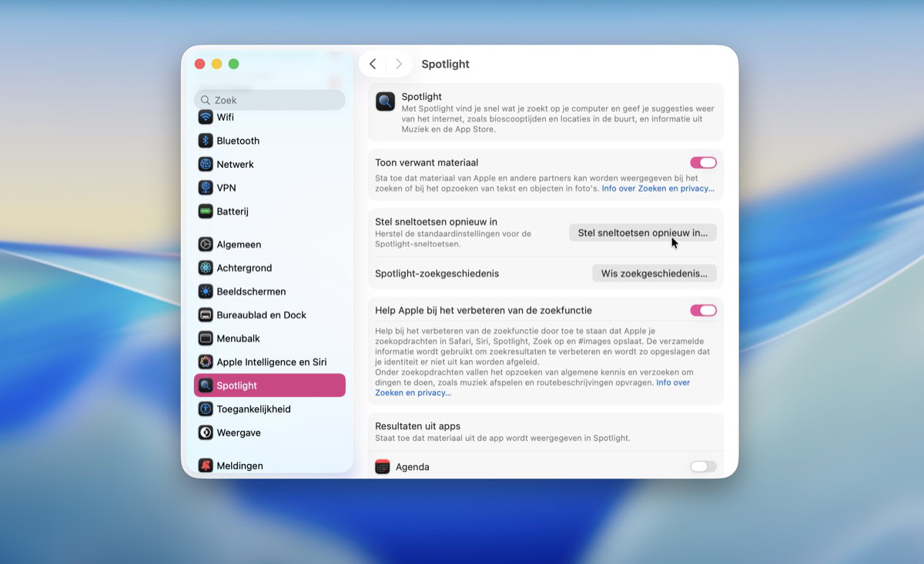
Task: Disable the Toon verwant materiaal toggle
Action: coord(703,162)
